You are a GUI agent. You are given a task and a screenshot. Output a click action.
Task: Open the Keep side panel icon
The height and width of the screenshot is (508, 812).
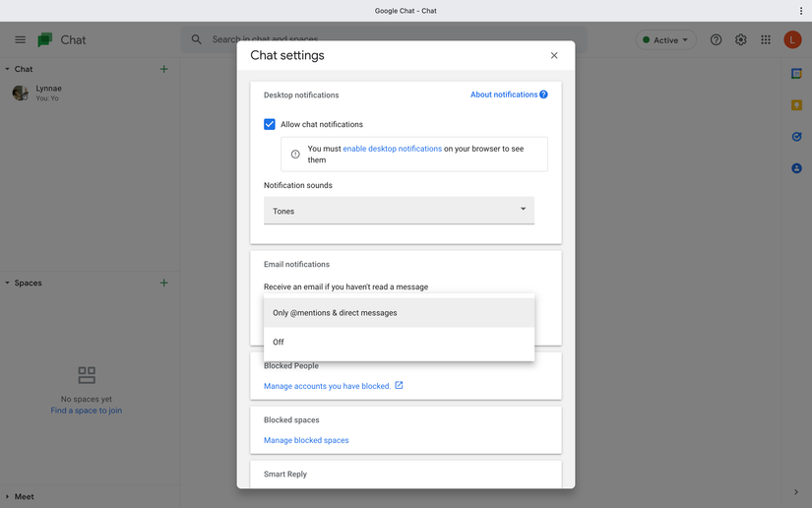pyautogui.click(x=796, y=105)
